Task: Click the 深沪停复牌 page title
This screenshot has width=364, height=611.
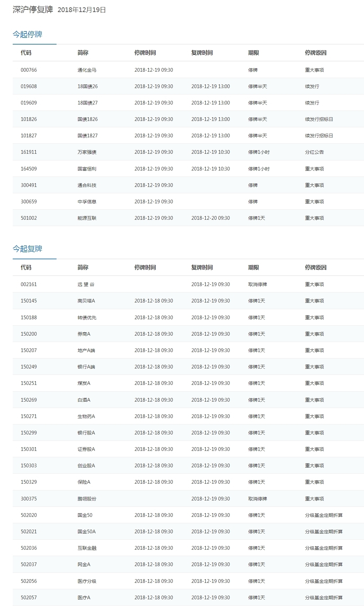Action: coord(33,10)
